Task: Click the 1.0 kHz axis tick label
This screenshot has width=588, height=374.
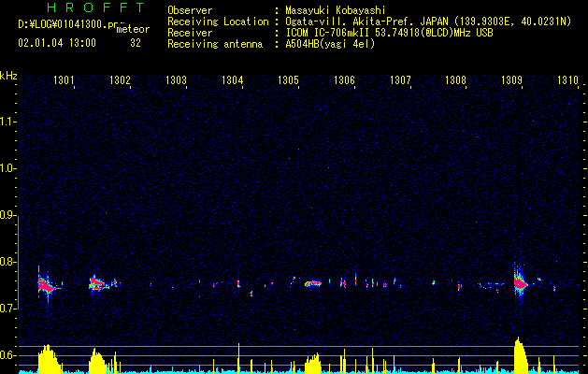Action: [x=8, y=168]
